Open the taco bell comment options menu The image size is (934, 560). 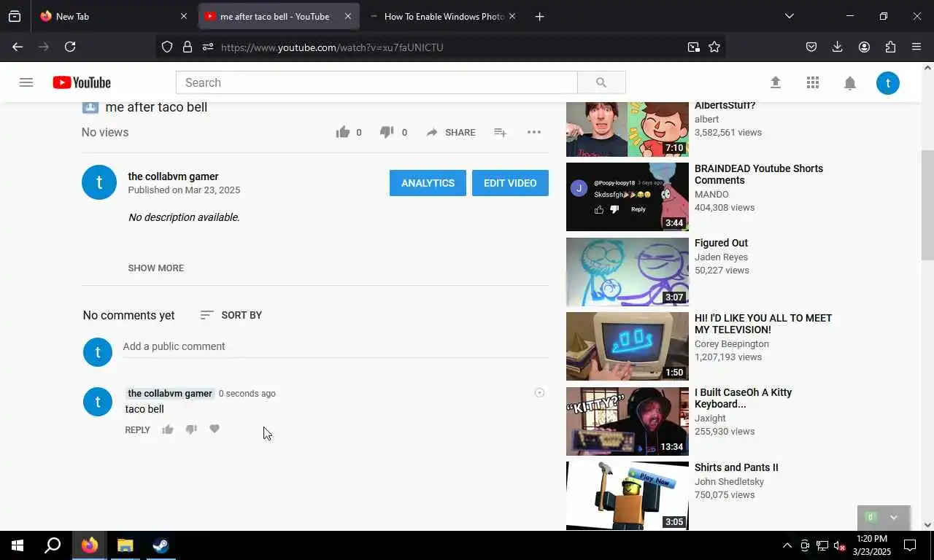539,392
